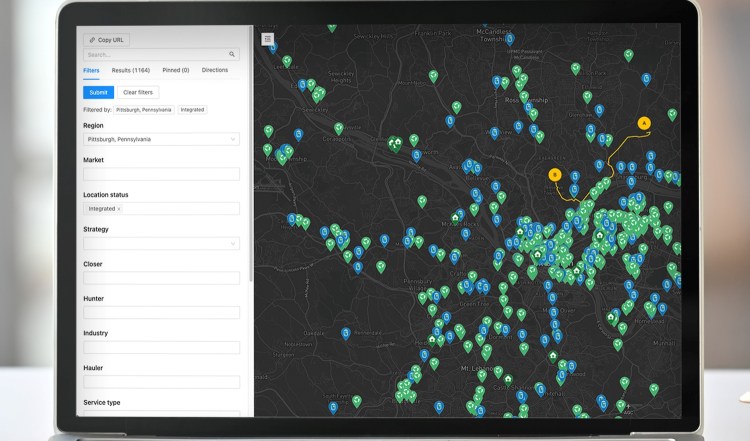Click the Integrated chip beside Filtered by
This screenshot has width=750, height=441.
point(192,110)
